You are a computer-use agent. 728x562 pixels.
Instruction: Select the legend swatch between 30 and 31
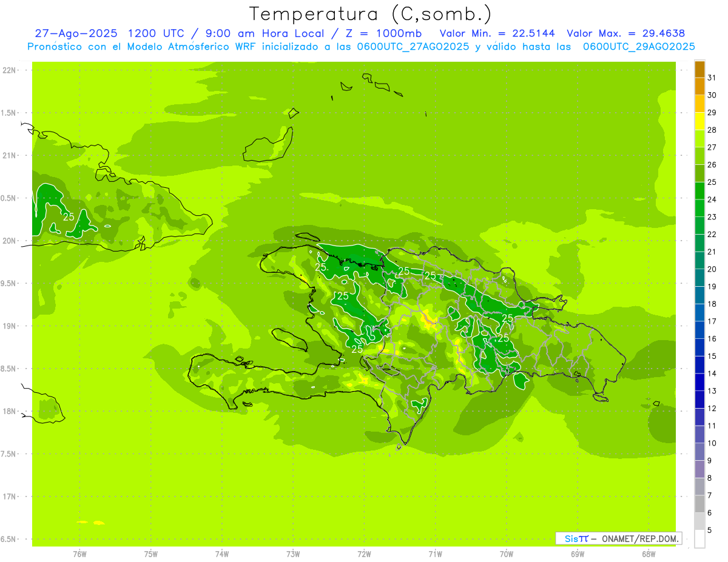click(x=699, y=86)
